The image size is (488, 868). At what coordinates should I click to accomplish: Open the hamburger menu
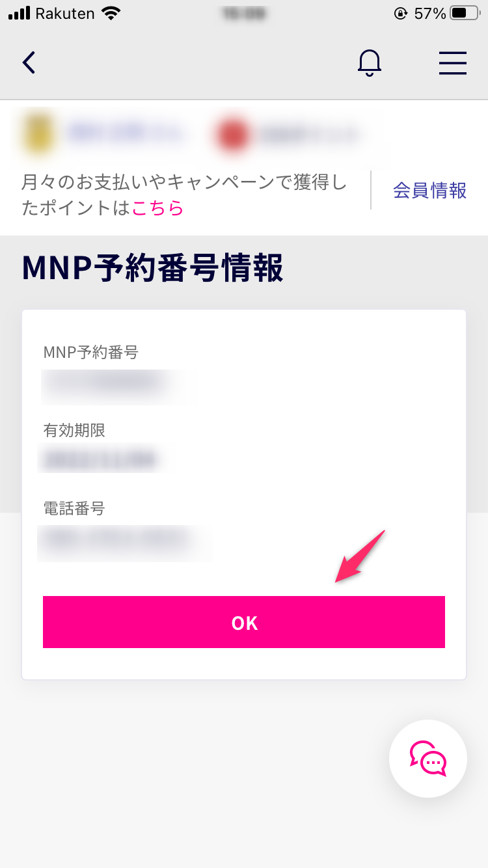pyautogui.click(x=453, y=63)
